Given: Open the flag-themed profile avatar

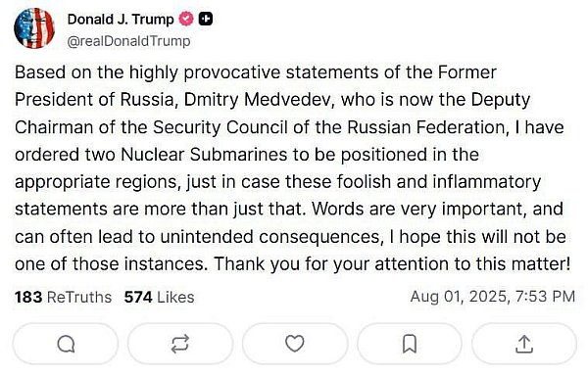Looking at the screenshot, I should click(x=34, y=28).
